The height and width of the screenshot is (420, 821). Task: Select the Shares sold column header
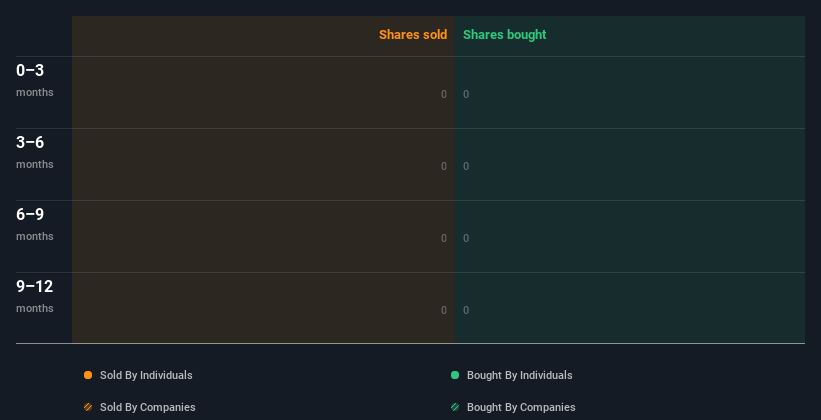coord(412,35)
